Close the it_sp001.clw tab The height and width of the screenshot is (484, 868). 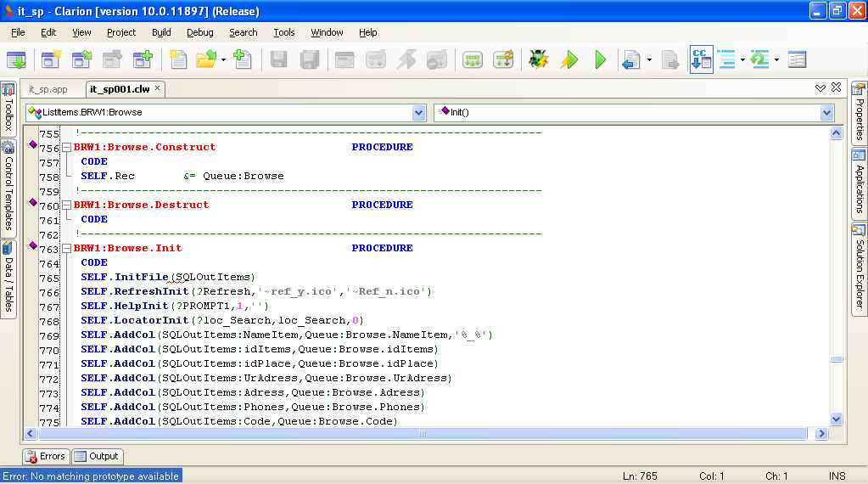[x=157, y=88]
